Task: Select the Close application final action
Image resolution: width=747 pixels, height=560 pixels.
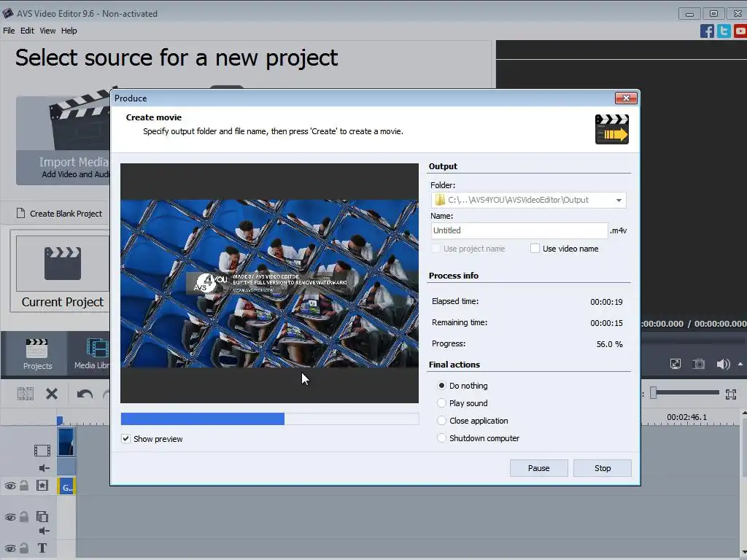Action: (x=441, y=421)
